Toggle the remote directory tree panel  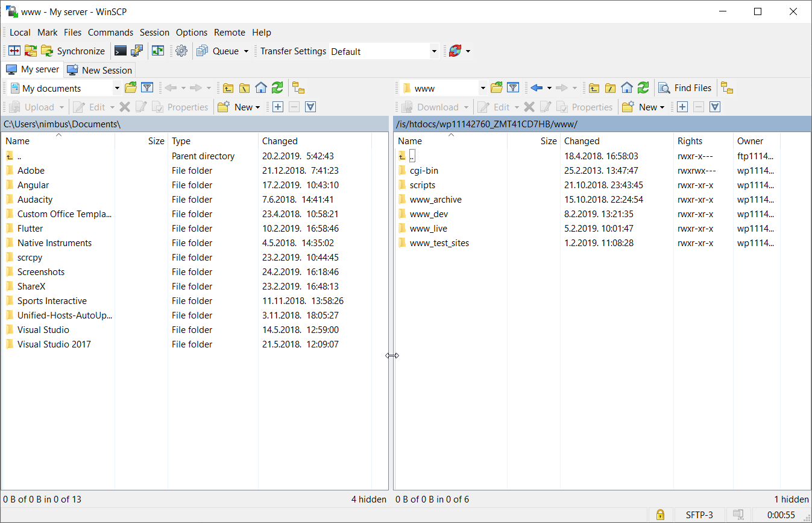click(727, 88)
